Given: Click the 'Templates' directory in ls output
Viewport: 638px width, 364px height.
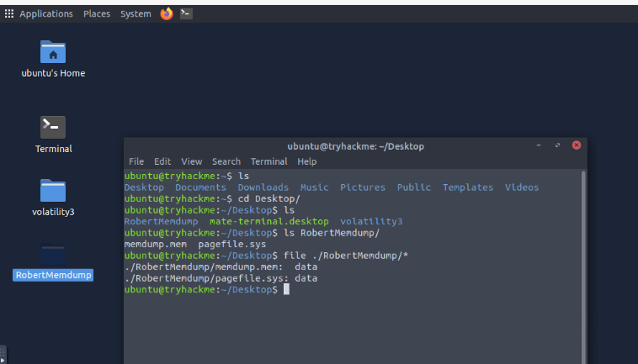Looking at the screenshot, I should (x=468, y=187).
